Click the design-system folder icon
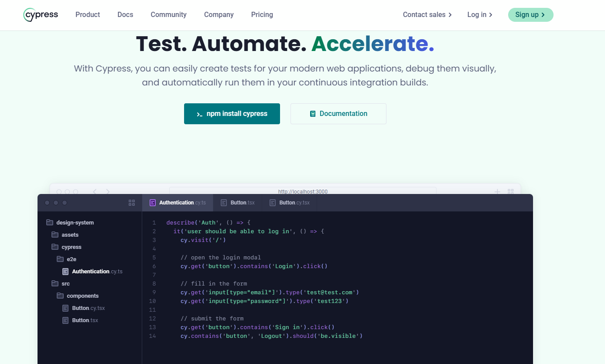The height and width of the screenshot is (364, 605). pos(49,222)
